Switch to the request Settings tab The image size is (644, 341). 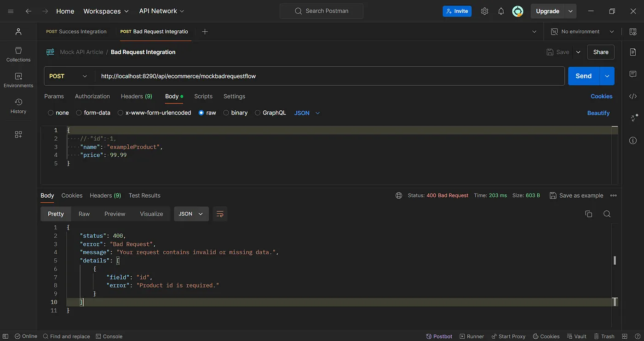click(x=234, y=96)
